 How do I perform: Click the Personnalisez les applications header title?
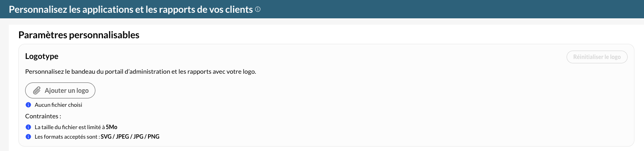click(x=131, y=9)
